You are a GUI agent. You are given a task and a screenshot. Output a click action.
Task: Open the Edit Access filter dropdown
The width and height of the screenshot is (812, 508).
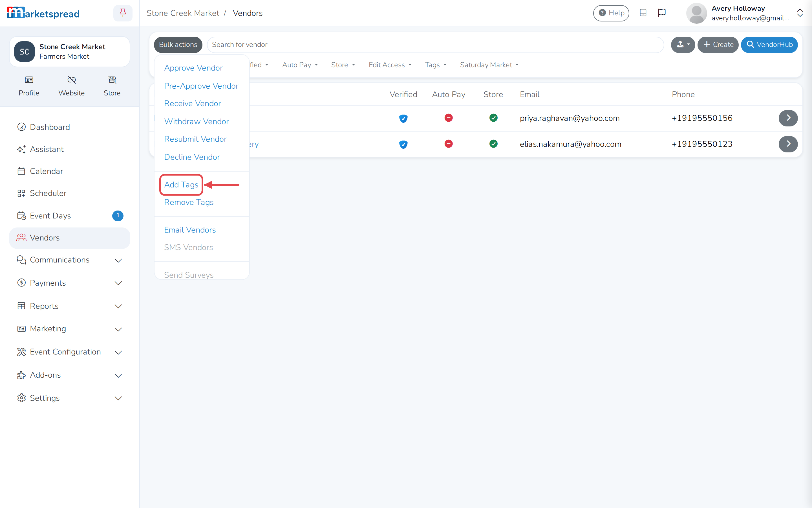(x=390, y=65)
